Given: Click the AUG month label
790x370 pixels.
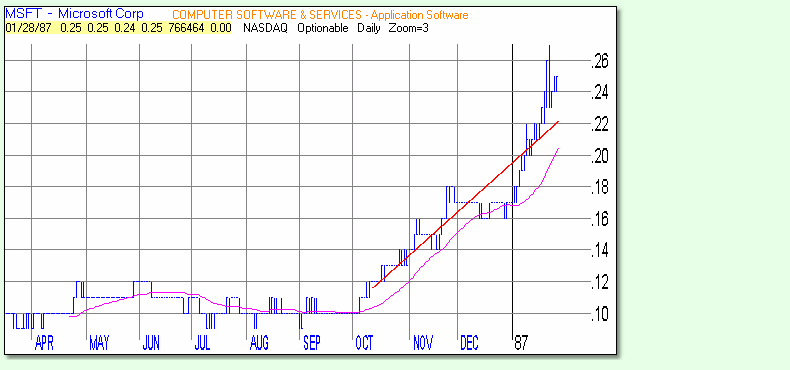Looking at the screenshot, I should tap(259, 344).
